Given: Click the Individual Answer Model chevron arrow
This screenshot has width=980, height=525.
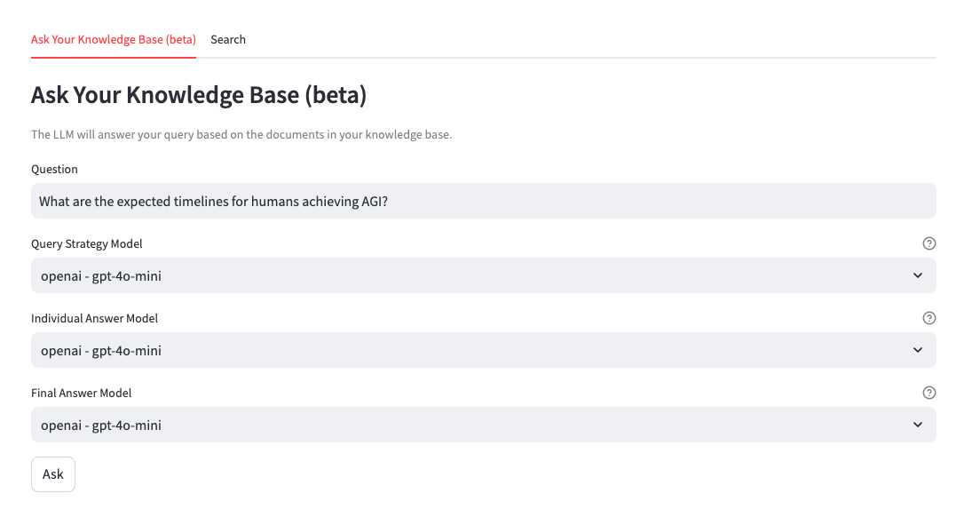Looking at the screenshot, I should (918, 350).
